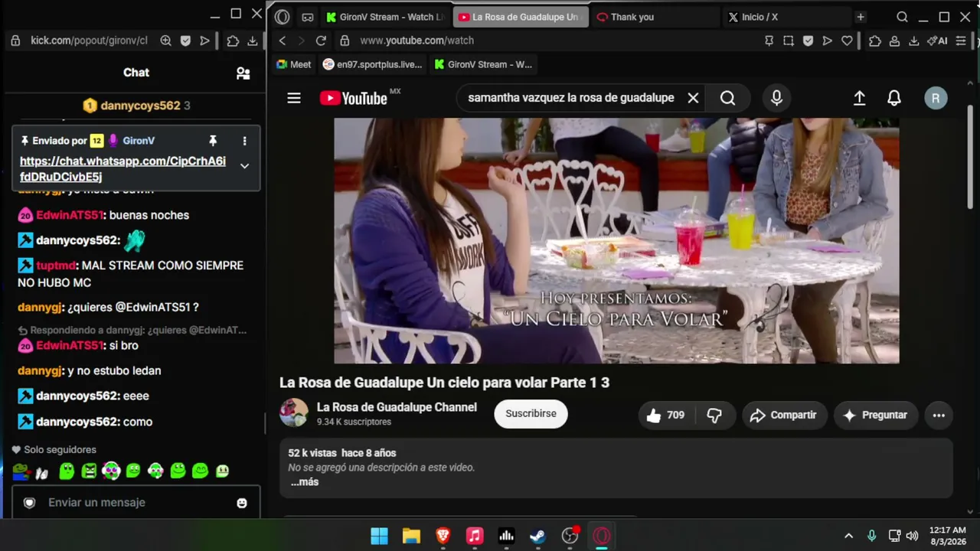The width and height of the screenshot is (980, 551).
Task: Like the video with 709 likes
Action: (665, 415)
